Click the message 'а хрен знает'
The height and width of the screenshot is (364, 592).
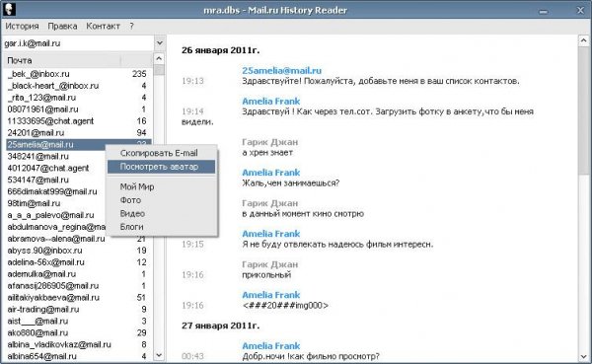(x=267, y=153)
